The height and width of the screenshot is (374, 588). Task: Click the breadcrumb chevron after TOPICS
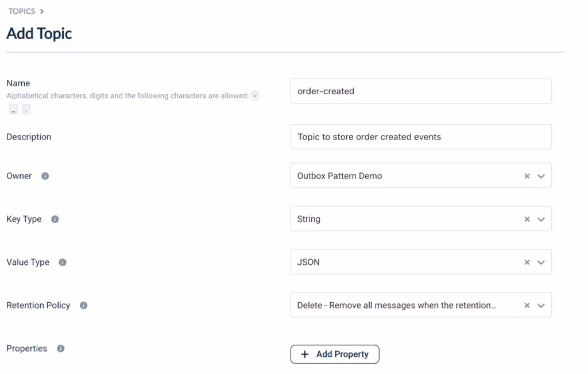pyautogui.click(x=41, y=11)
